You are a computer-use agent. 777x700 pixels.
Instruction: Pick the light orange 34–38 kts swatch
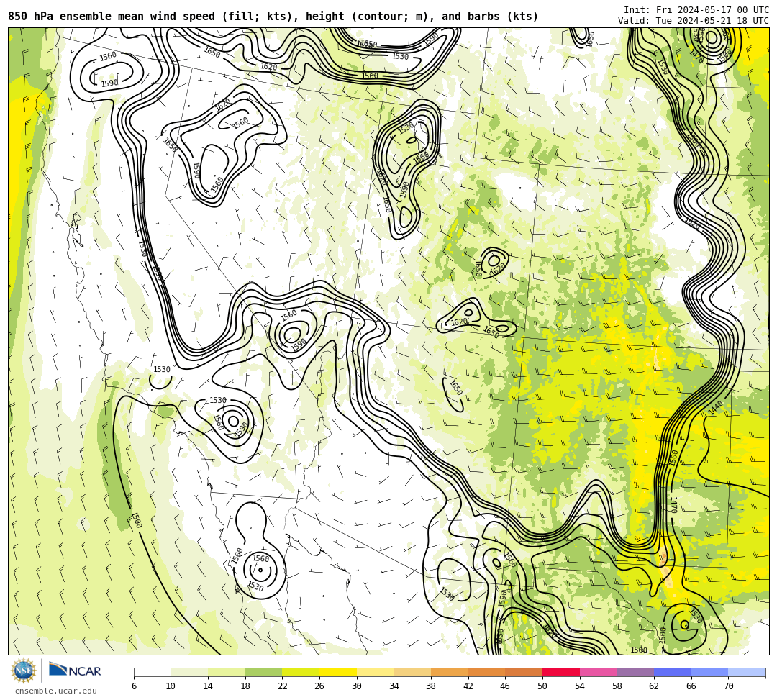[x=412, y=672]
